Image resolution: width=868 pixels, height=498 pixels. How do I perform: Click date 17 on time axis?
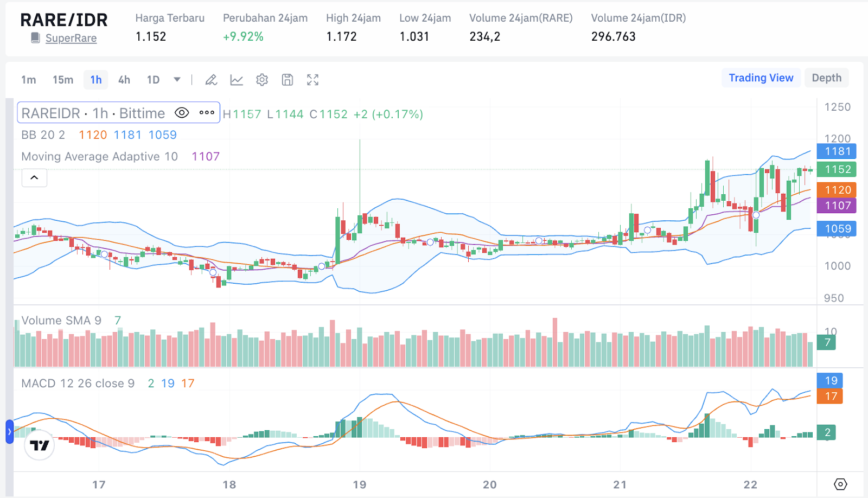coord(99,484)
